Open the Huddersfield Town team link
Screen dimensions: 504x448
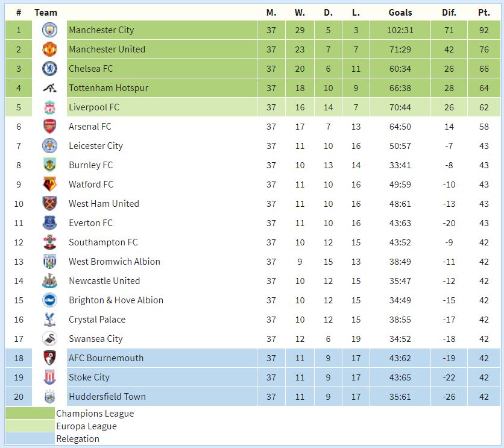pos(107,397)
